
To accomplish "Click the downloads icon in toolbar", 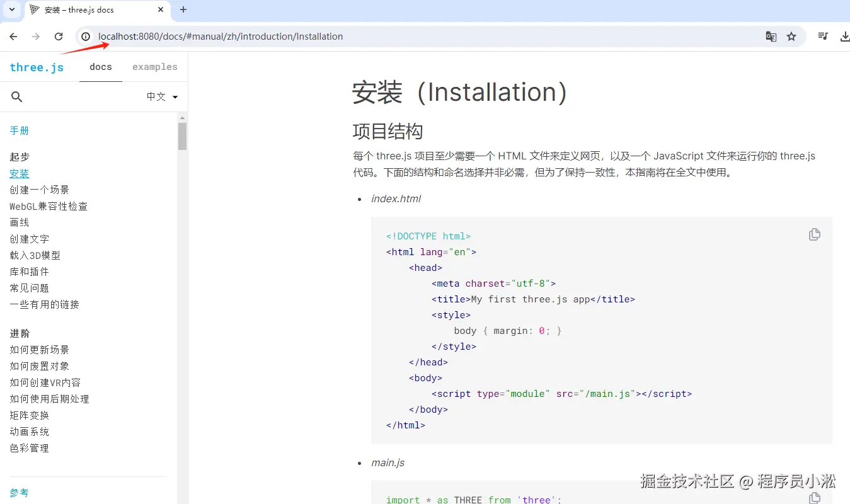I will pos(845,37).
